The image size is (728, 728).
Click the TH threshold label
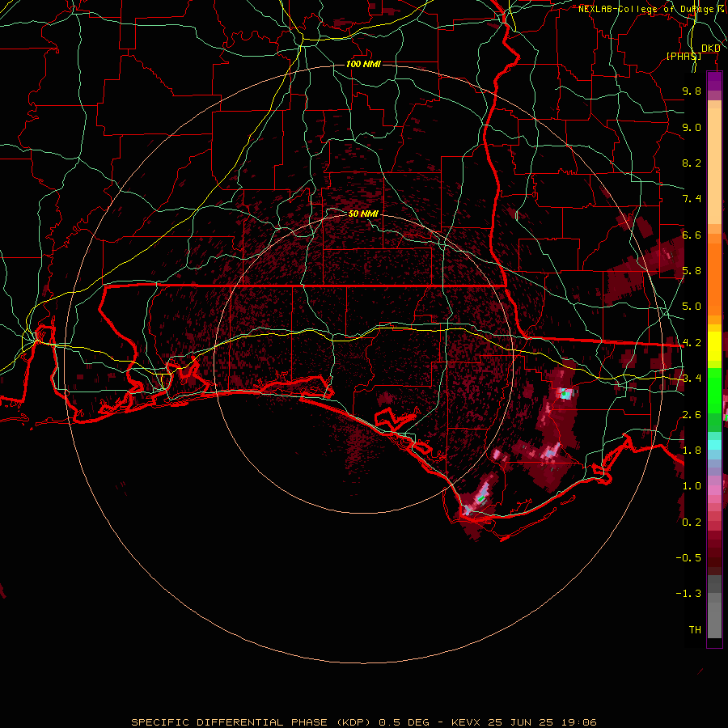[x=695, y=630]
